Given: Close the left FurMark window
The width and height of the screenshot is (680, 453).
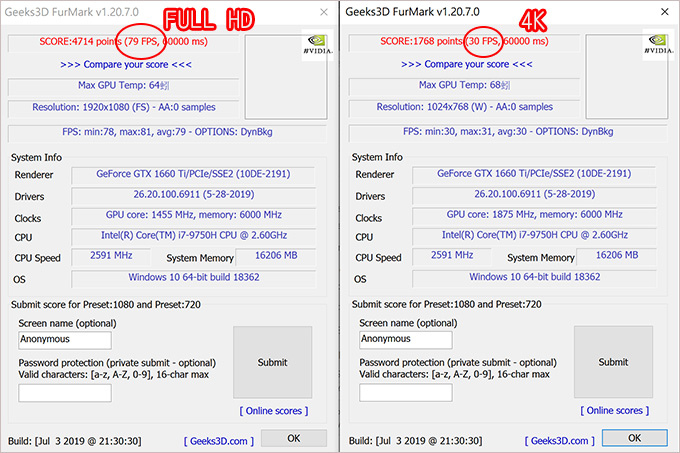Looking at the screenshot, I should click(324, 12).
